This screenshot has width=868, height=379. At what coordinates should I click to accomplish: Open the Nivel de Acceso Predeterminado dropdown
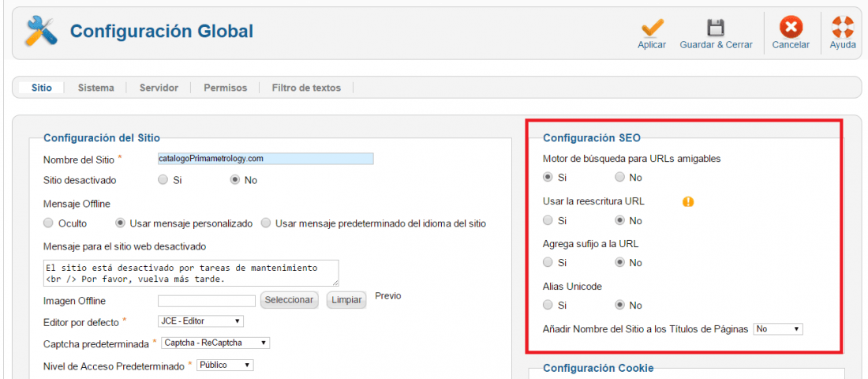click(226, 365)
